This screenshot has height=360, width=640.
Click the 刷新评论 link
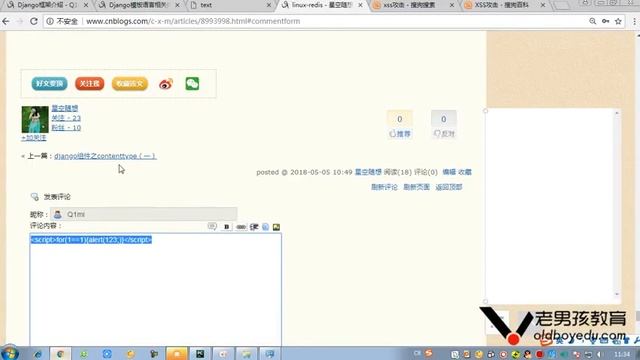tap(384, 187)
